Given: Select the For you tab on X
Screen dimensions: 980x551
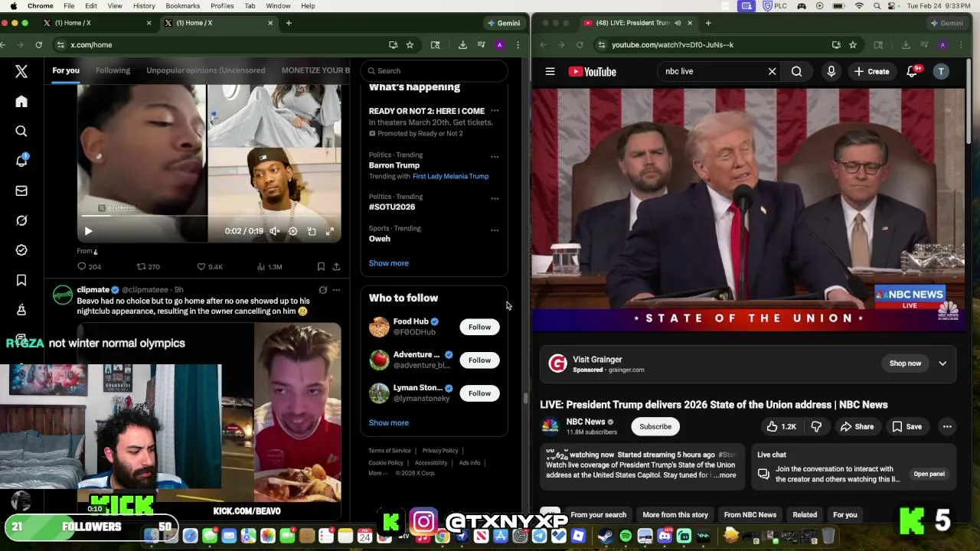Looking at the screenshot, I should [x=66, y=70].
